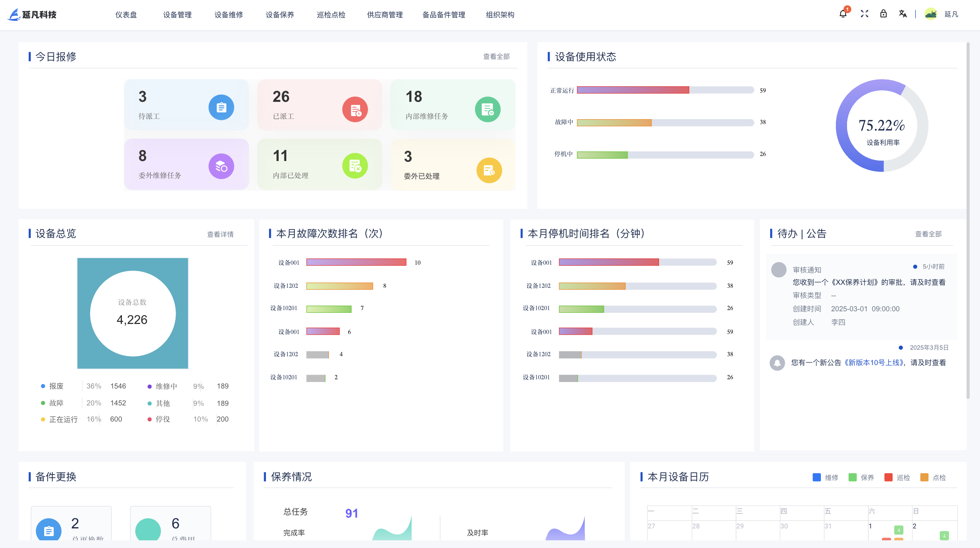Click the purple 委外维修任务 icon

tap(221, 166)
